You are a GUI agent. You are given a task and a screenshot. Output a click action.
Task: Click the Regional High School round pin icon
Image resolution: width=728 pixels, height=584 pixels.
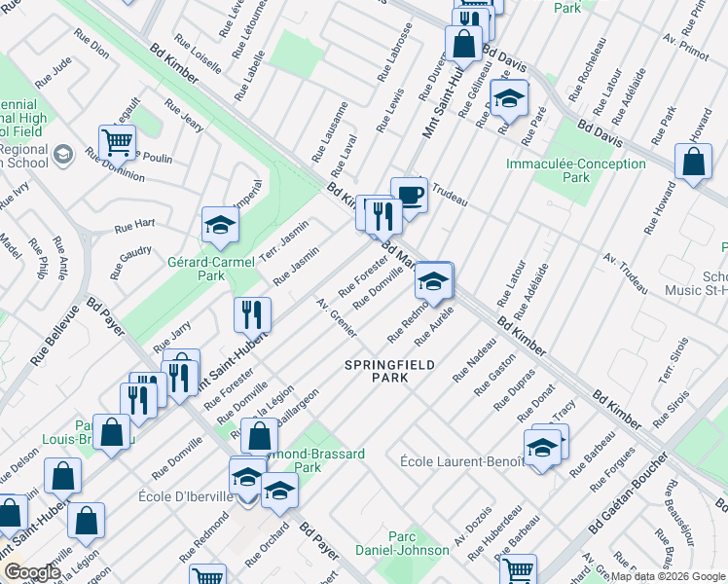point(63,156)
